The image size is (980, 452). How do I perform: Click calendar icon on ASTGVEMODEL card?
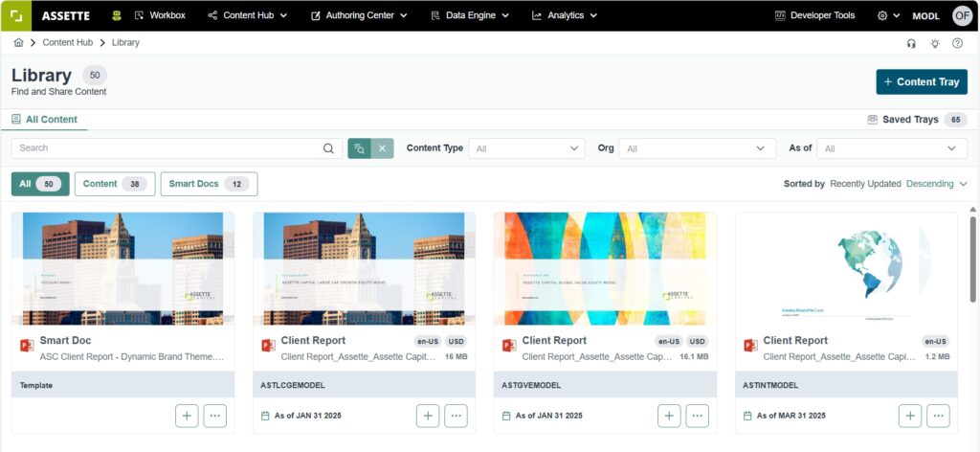[506, 416]
